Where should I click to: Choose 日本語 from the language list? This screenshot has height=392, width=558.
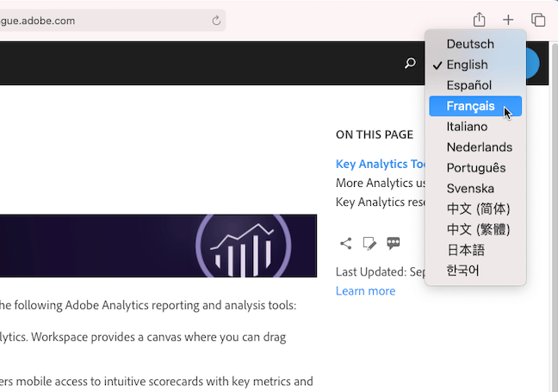click(x=465, y=250)
